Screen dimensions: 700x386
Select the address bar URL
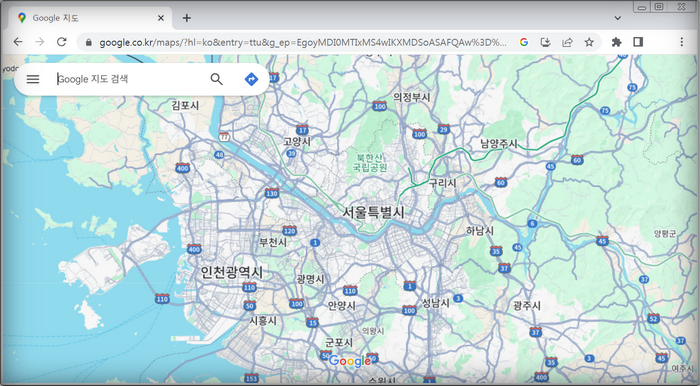303,42
